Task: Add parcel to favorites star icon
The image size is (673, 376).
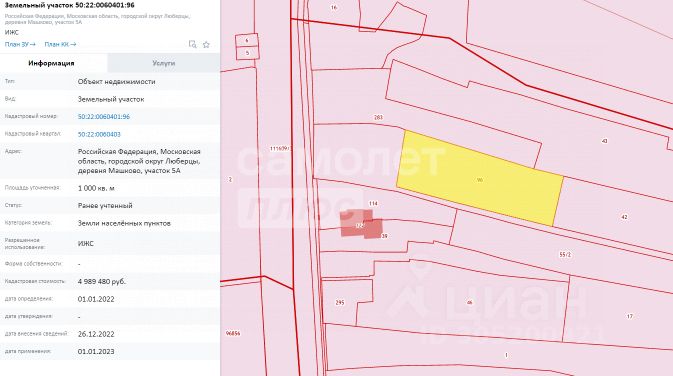Action: 206,44
